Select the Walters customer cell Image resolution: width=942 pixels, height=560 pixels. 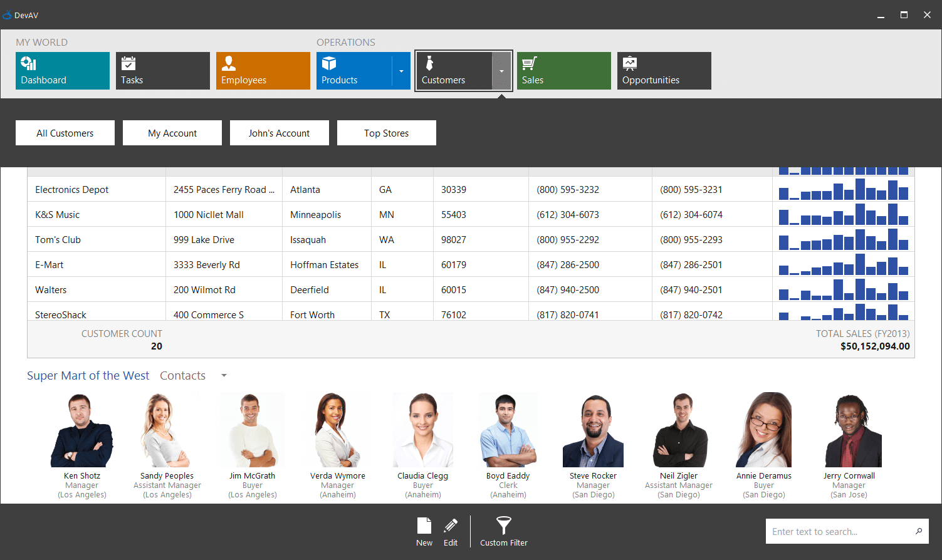pos(97,289)
